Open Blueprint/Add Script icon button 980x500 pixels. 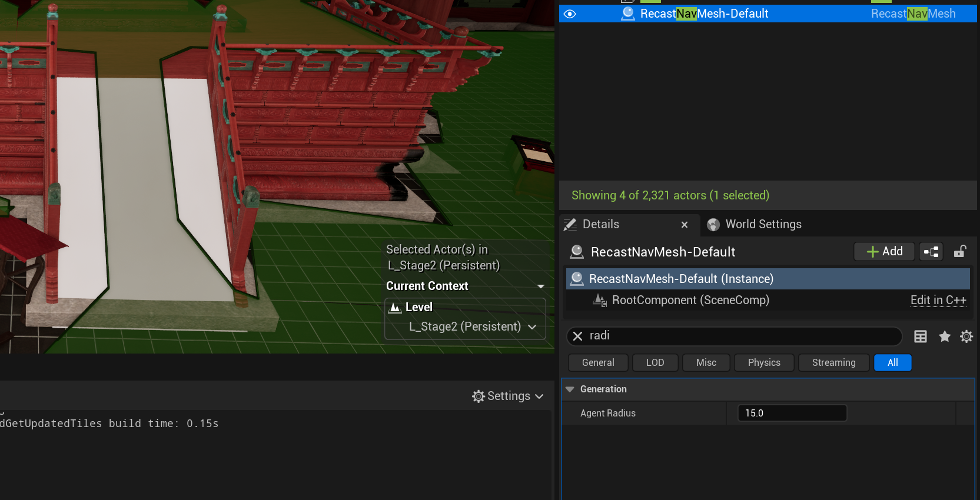tap(931, 252)
